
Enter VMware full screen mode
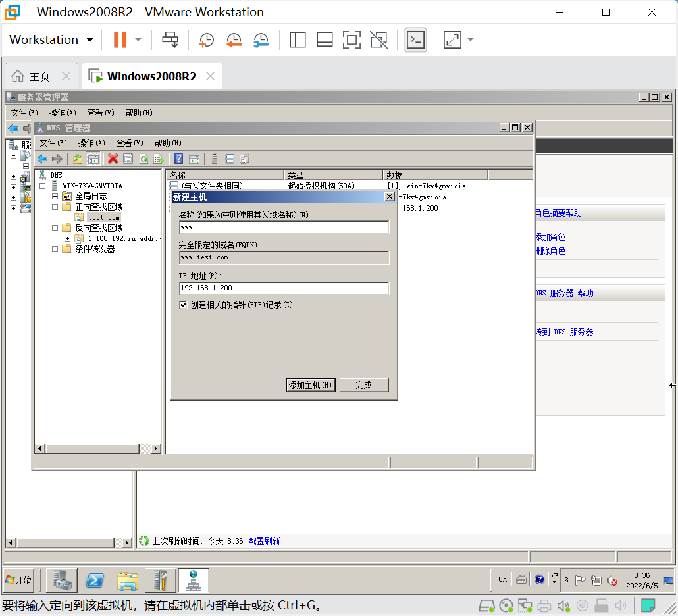pos(352,39)
